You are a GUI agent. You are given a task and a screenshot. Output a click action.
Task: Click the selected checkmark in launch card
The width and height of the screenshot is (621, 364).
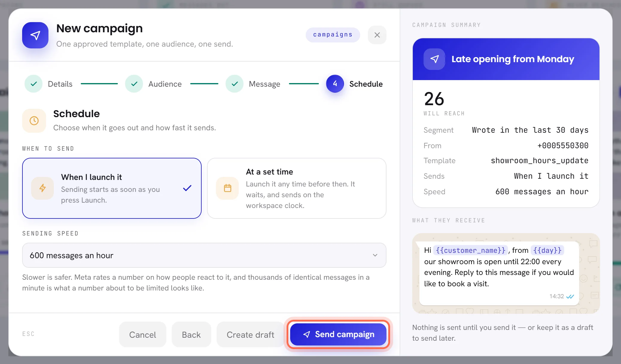[187, 188]
